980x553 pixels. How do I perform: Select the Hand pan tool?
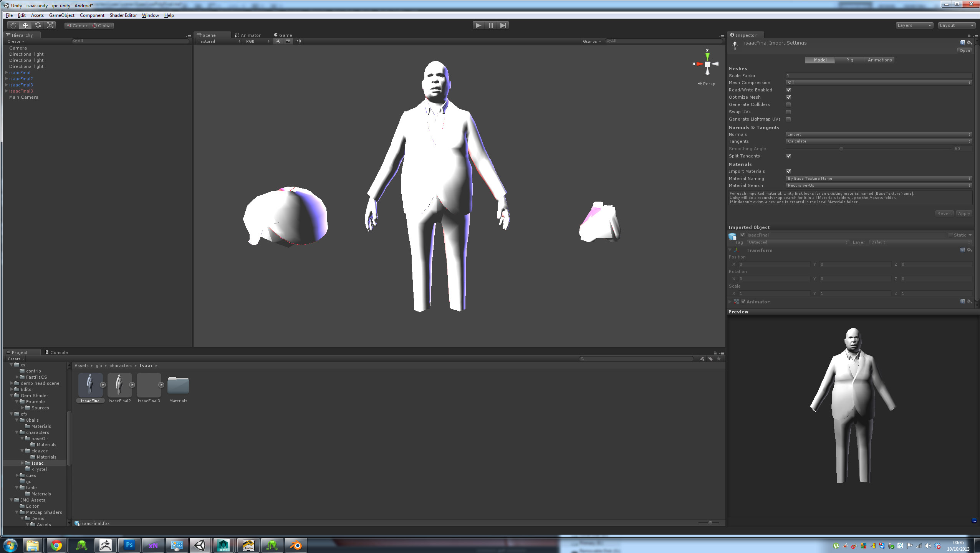[13, 25]
